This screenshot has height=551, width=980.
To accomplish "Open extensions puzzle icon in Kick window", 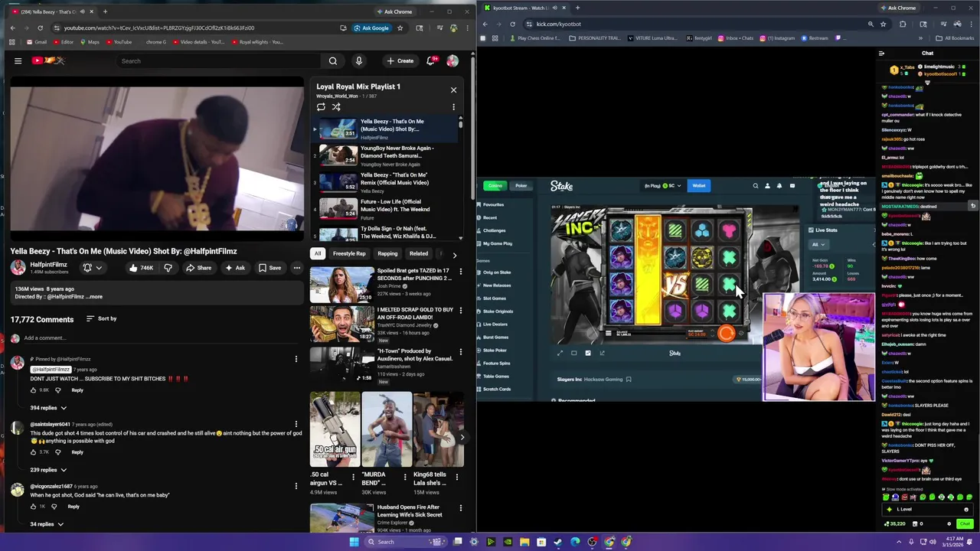I will click(x=903, y=24).
